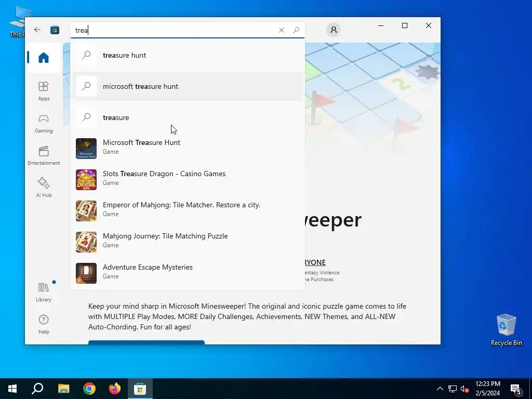The height and width of the screenshot is (399, 532).
Task: Open the Library sidebar section
Action: tap(44, 292)
